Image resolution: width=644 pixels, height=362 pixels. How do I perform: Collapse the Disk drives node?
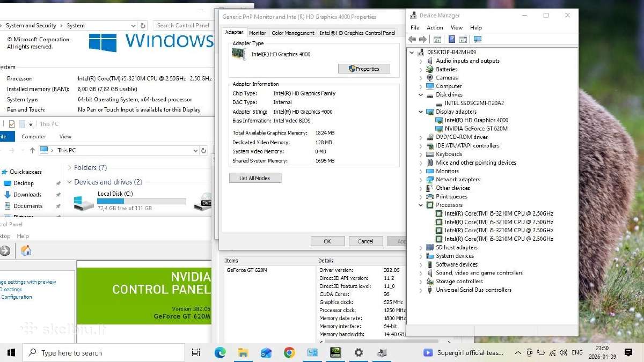click(x=421, y=95)
